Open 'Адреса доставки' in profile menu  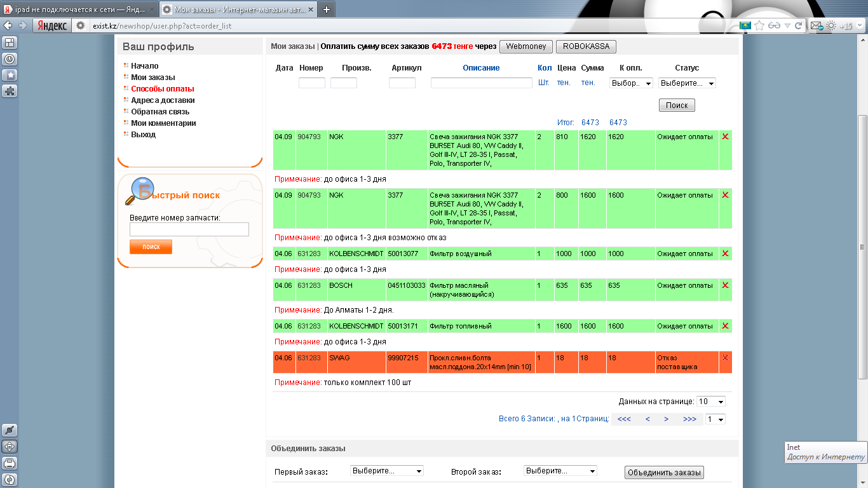click(x=163, y=100)
